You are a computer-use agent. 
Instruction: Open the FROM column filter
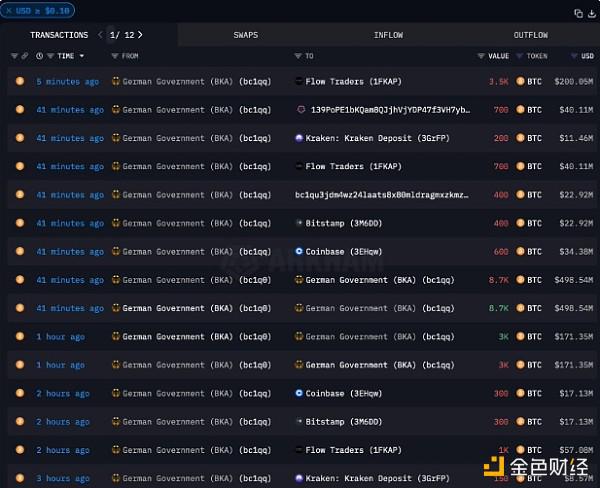[115, 56]
